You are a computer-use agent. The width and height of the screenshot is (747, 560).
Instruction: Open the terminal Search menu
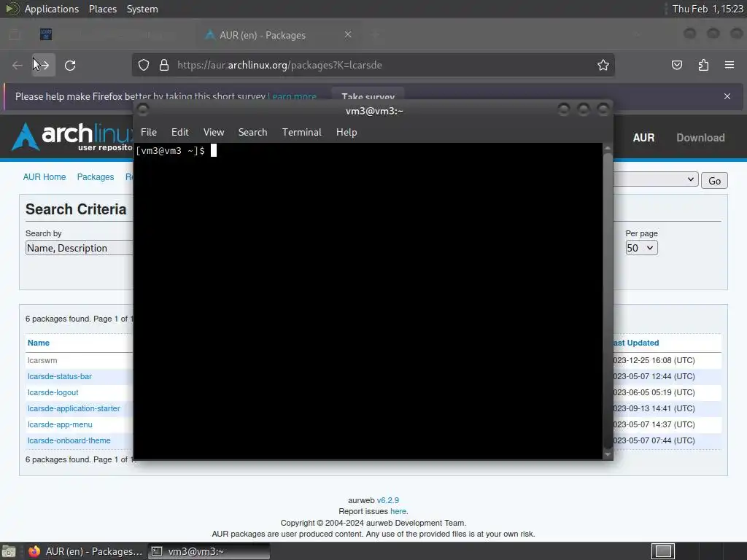[x=252, y=133]
